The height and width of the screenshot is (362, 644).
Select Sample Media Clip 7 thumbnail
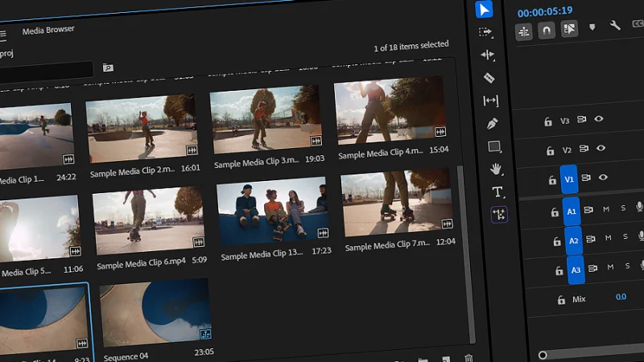pos(397,202)
